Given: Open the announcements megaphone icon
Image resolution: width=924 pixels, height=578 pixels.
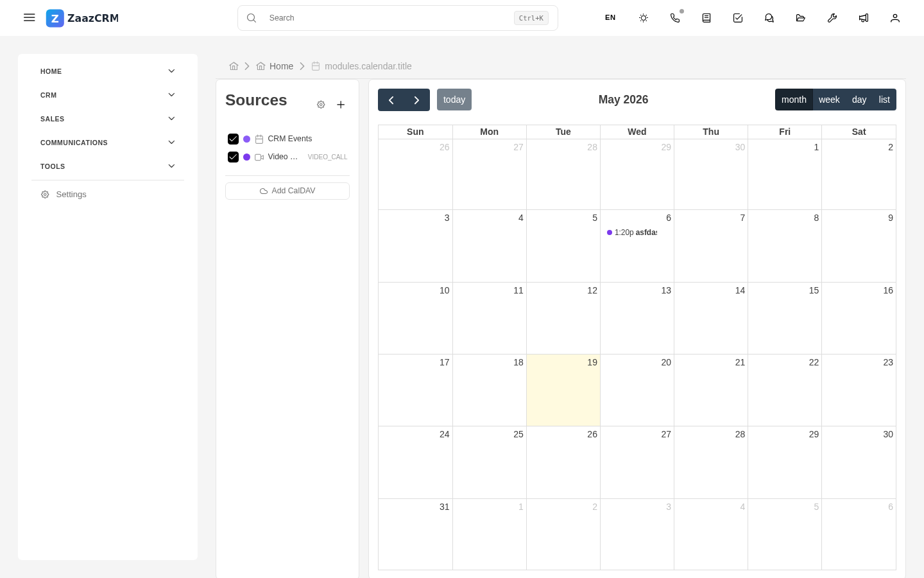Looking at the screenshot, I should click(x=864, y=18).
